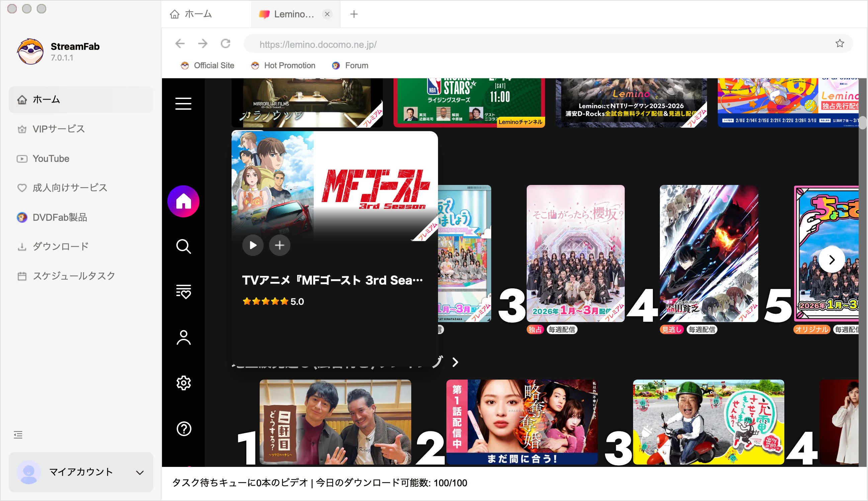868x501 pixels.
Task: Open the VIPサービス page
Action: 58,129
